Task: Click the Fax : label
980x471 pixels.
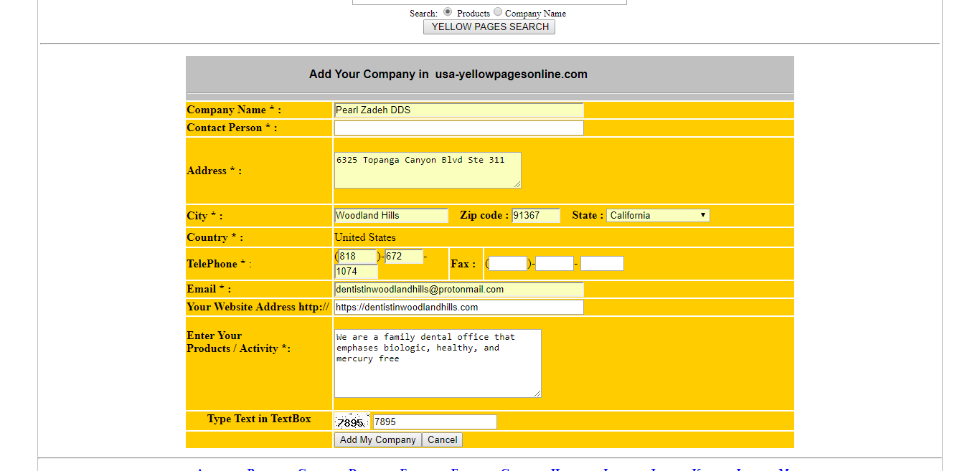Action: click(x=463, y=264)
